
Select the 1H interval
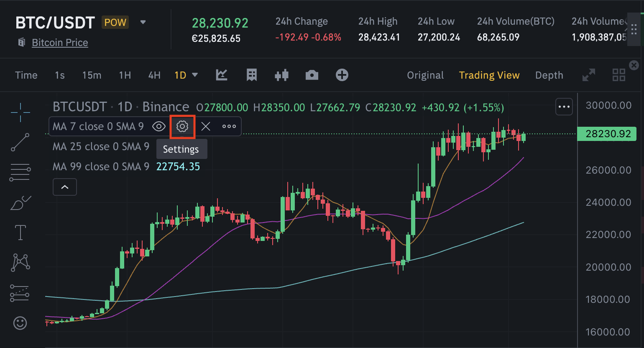pos(125,75)
